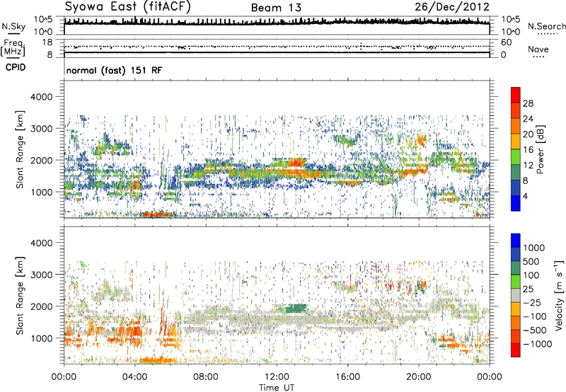The image size is (566, 392).
Task: Select the "-100" label on the Velocity colorbar
Action: point(535,316)
